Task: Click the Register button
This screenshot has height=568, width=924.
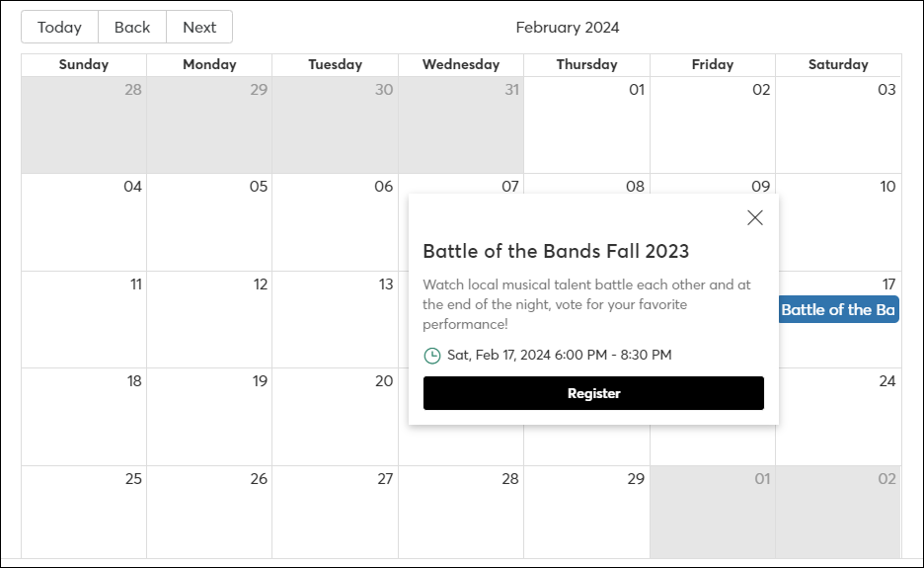Action: 593,393
